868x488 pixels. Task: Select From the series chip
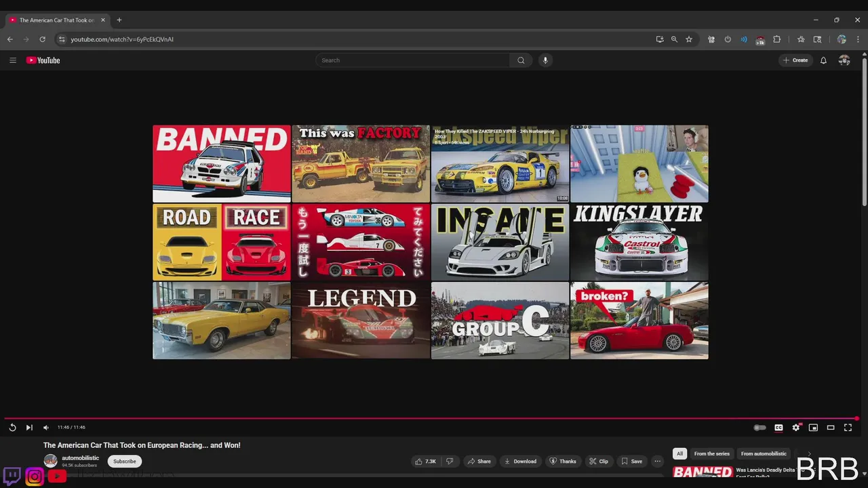click(712, 453)
